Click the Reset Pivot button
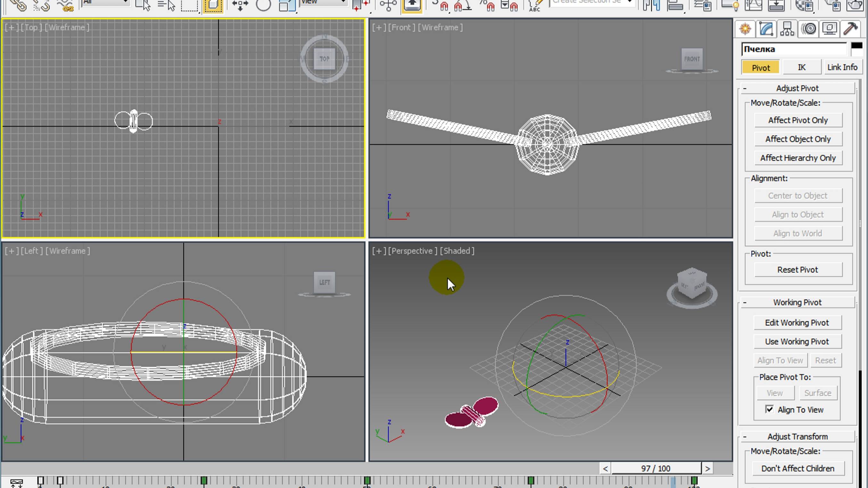 point(798,269)
